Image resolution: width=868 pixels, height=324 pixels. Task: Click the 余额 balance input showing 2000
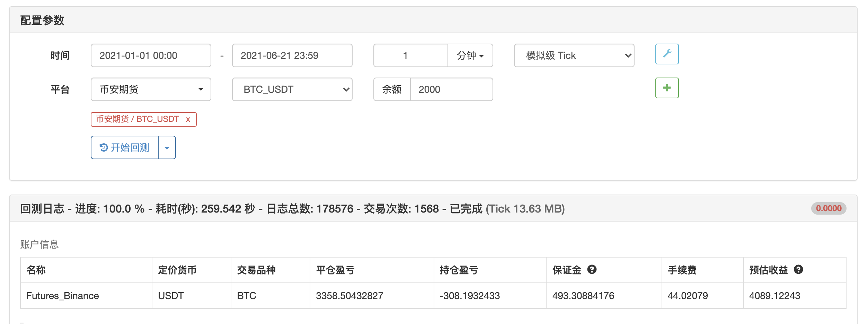[x=451, y=89]
